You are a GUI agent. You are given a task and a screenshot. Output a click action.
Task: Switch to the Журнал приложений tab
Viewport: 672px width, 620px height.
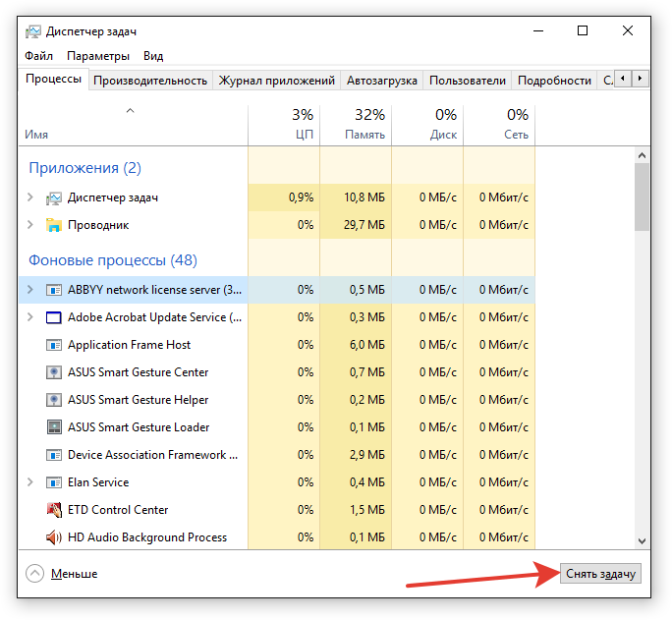point(277,81)
